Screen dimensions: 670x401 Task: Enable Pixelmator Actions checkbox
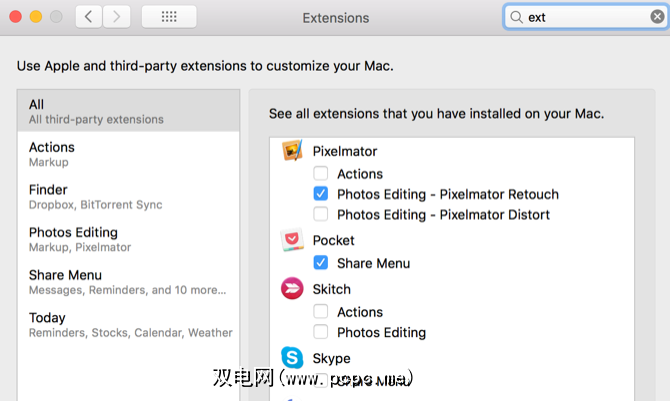(x=321, y=174)
